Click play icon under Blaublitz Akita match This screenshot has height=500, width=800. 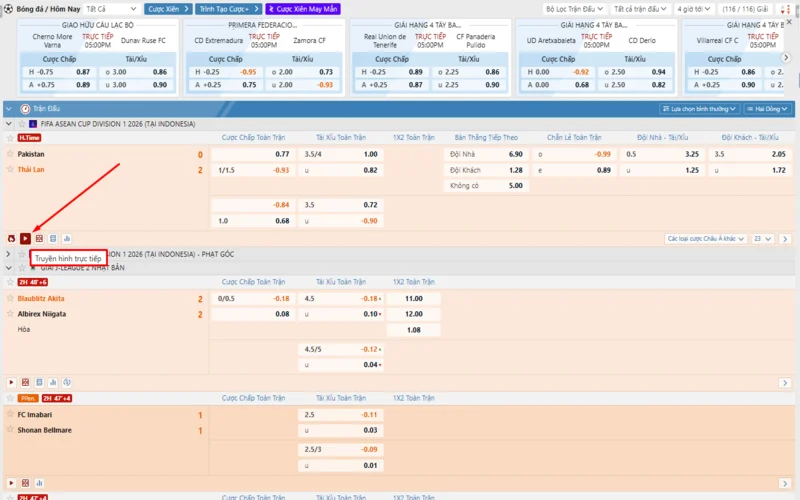tap(11, 382)
